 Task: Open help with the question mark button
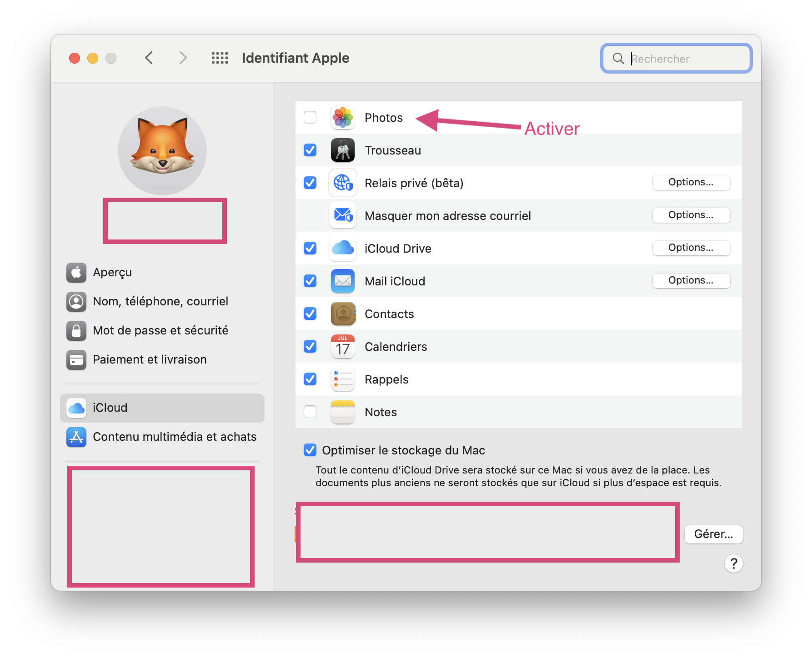734,563
